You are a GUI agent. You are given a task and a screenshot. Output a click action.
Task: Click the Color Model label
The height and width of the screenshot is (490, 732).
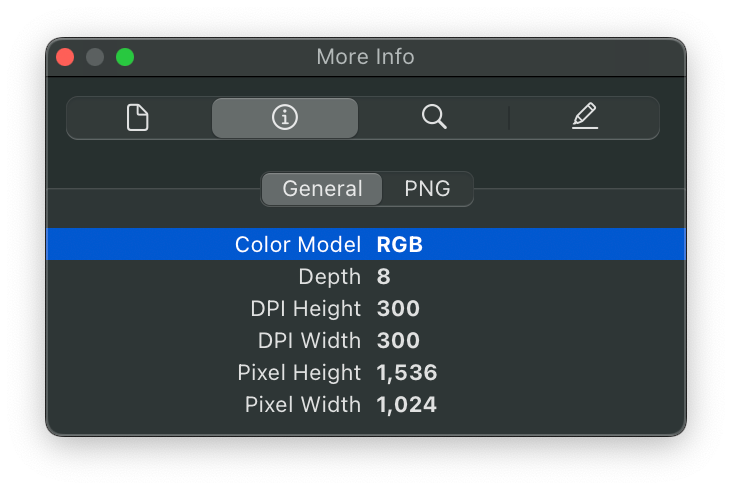(x=297, y=245)
